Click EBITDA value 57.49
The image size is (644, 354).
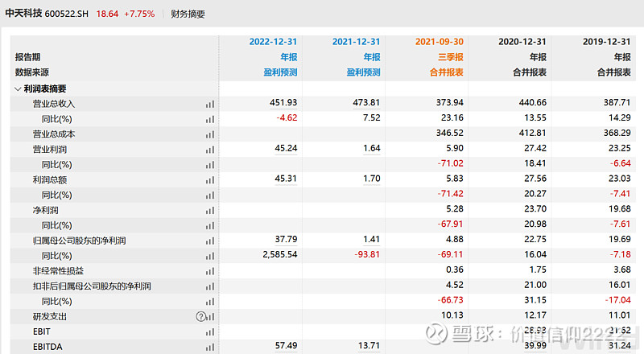click(286, 346)
